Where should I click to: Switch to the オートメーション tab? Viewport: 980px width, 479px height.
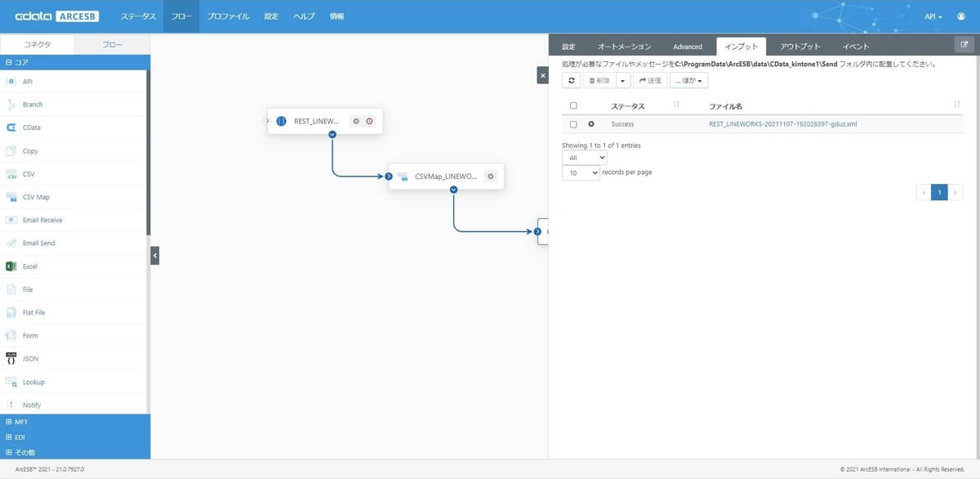pos(624,47)
